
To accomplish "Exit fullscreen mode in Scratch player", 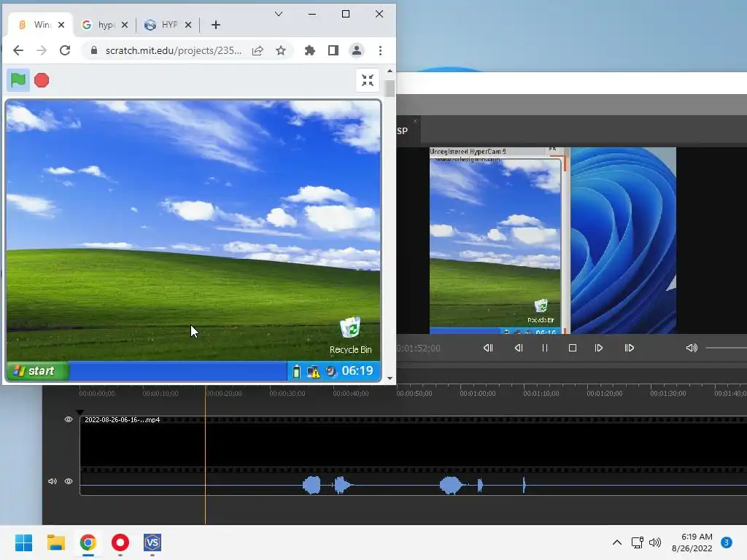I will [x=368, y=80].
